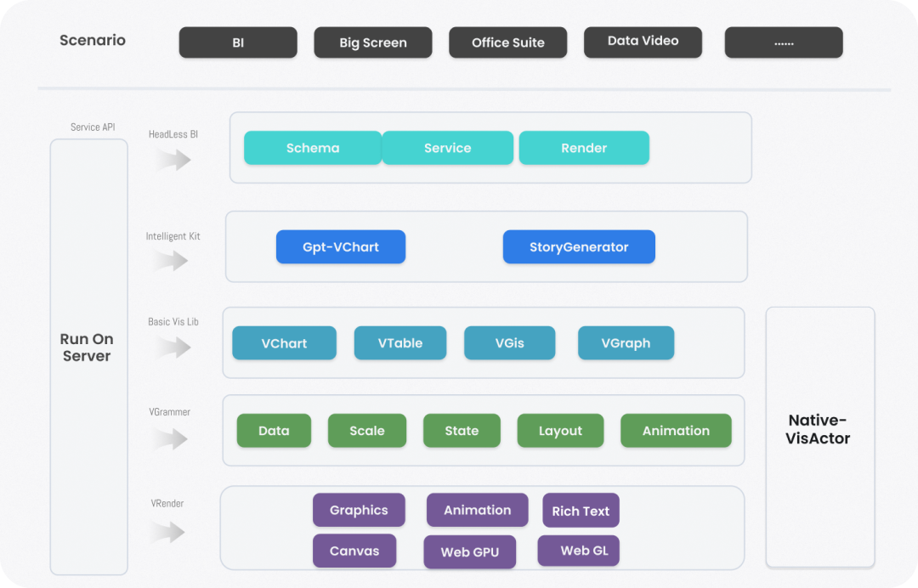Click the arrow icon beside VRender
Image resolution: width=918 pixels, height=588 pixels.
(170, 532)
